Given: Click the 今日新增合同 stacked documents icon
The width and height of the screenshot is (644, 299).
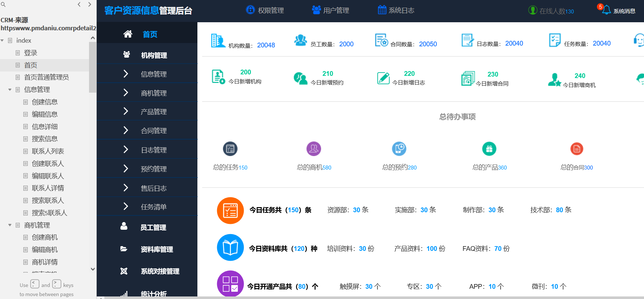Looking at the screenshot, I should (468, 78).
